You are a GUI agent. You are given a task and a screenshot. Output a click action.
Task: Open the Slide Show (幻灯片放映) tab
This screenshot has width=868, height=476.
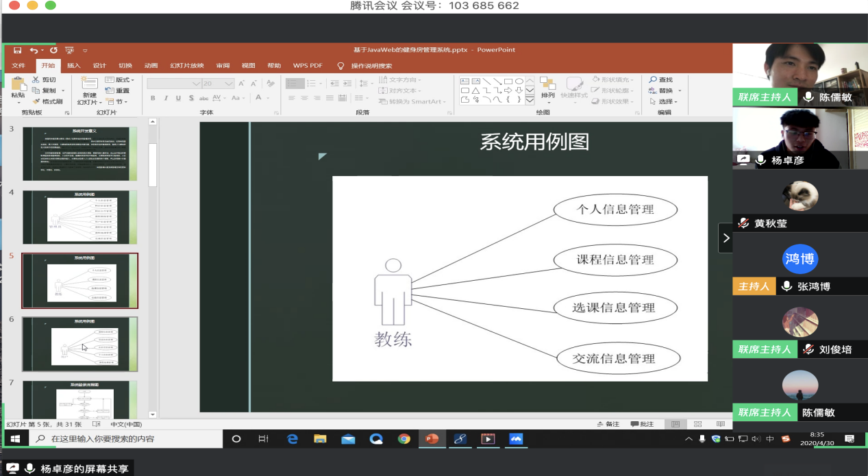pos(187,66)
